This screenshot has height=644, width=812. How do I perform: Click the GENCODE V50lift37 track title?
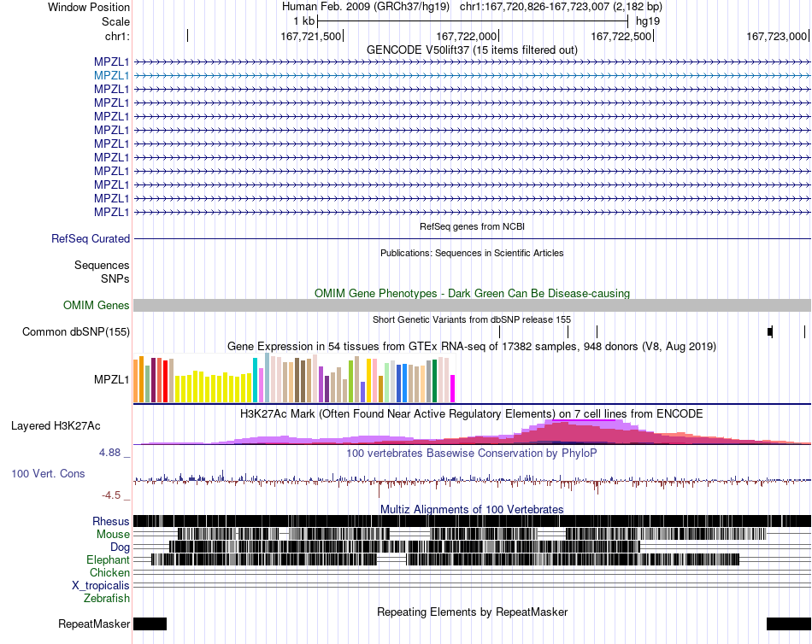[472, 50]
